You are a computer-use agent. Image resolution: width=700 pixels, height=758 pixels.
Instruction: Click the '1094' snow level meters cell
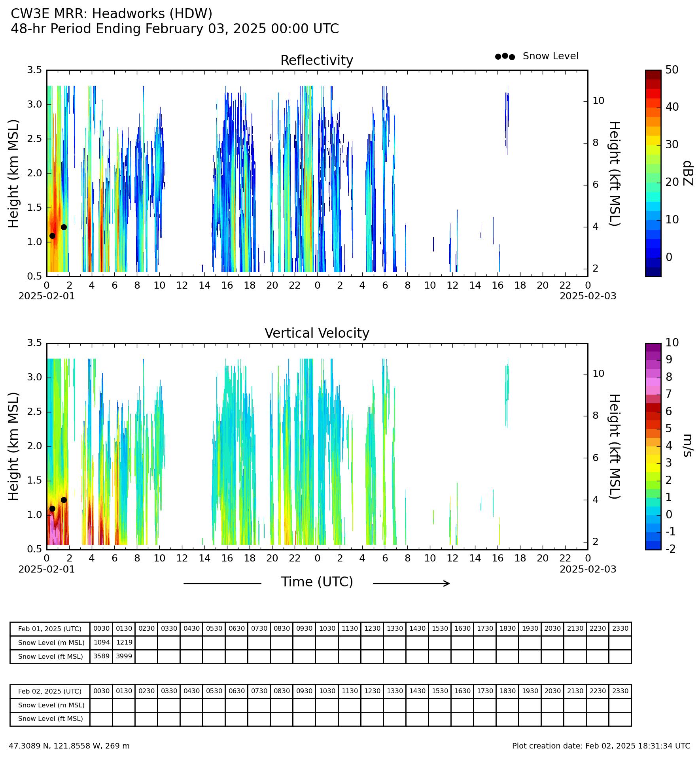point(101,643)
